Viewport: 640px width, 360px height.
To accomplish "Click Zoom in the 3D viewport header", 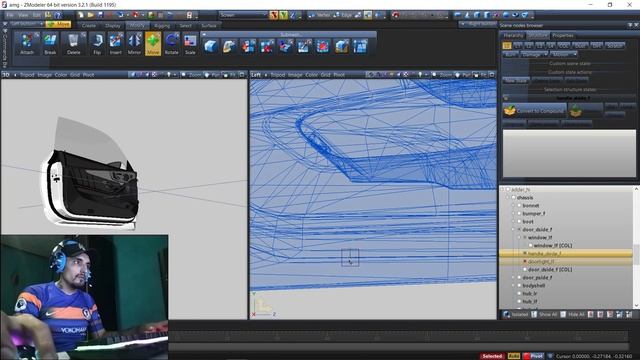I will pyautogui.click(x=192, y=75).
